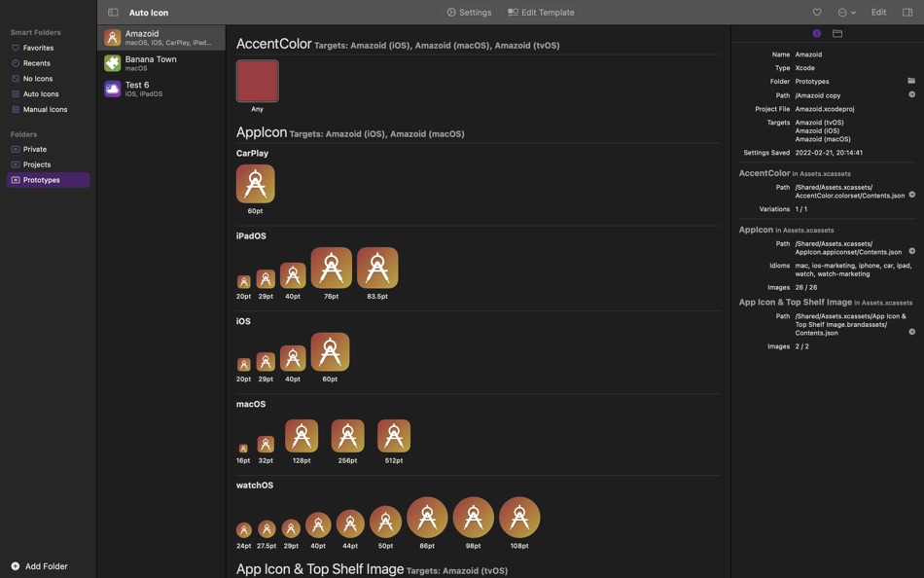Select the Projects folder

(x=49, y=164)
